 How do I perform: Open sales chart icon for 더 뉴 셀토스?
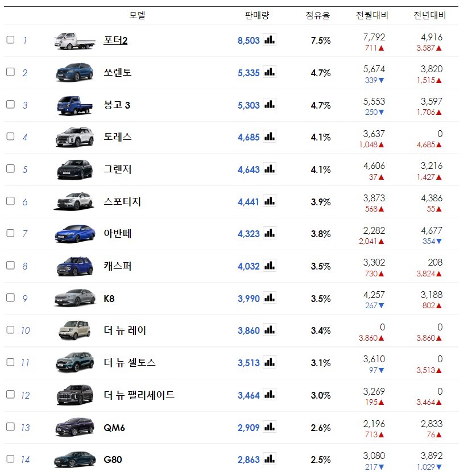click(269, 362)
